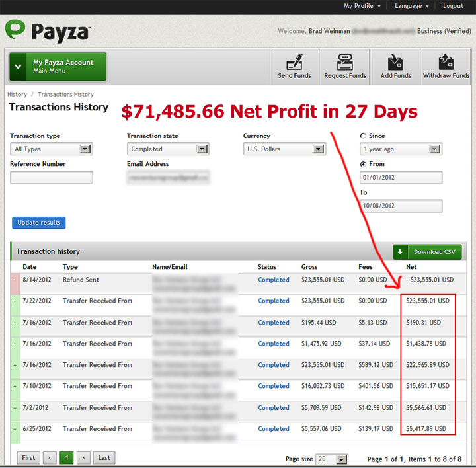
Task: Click the $589.12 USD fee value
Action: [x=376, y=365]
